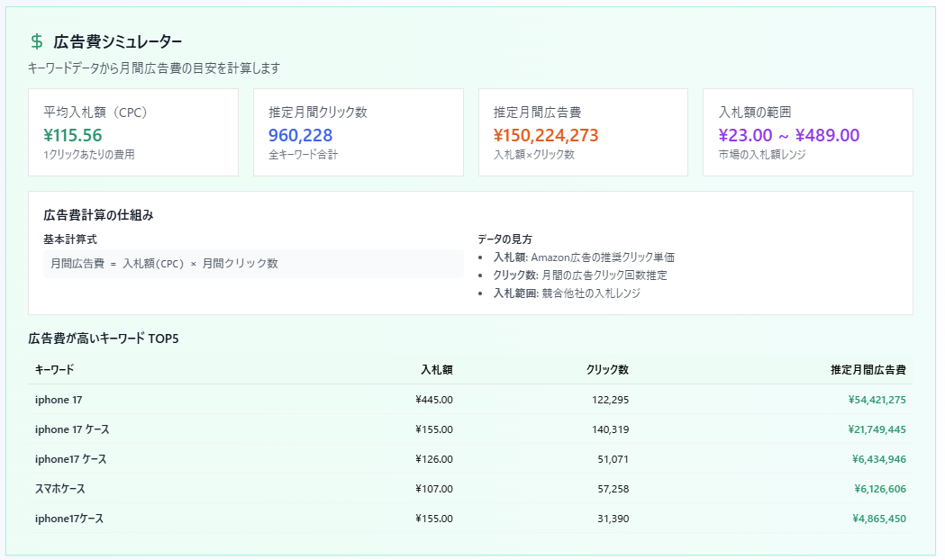Click the ¥23.00 ~ ¥489.00 bid range value
Screen dimensions: 945x560
tap(789, 136)
